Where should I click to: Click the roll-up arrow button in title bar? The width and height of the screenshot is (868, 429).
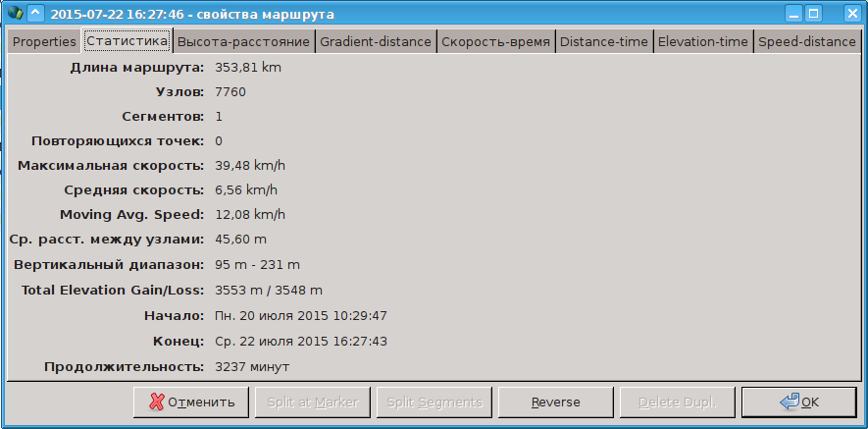34,14
